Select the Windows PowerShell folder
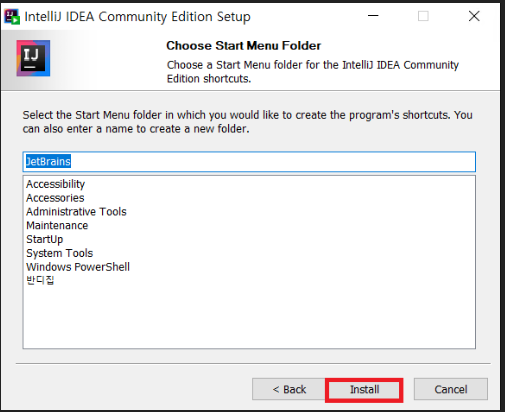505x412 pixels. click(x=78, y=267)
